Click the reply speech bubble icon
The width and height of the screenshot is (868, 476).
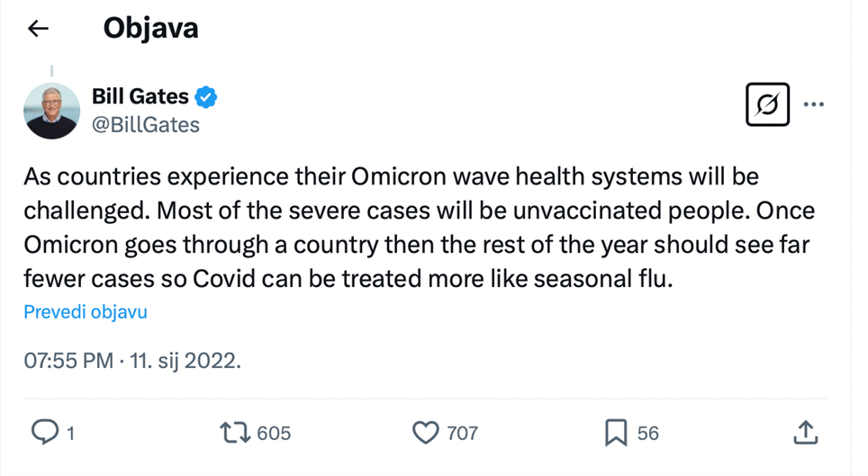(44, 433)
